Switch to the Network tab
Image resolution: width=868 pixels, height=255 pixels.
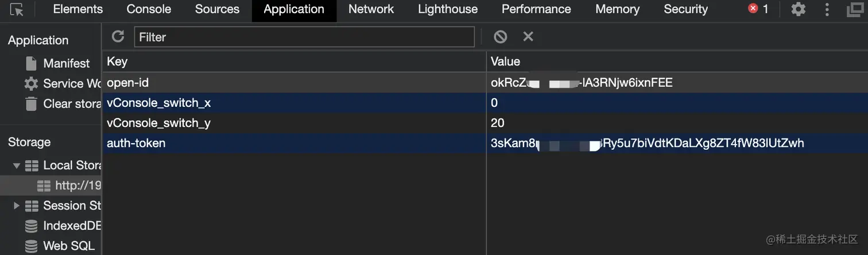click(x=371, y=9)
